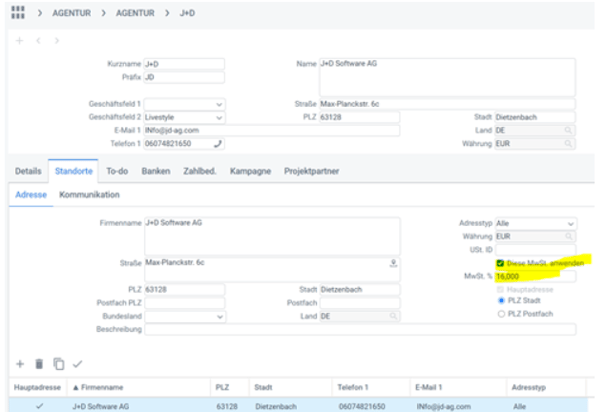Click Adresstyp column header

[546, 387]
